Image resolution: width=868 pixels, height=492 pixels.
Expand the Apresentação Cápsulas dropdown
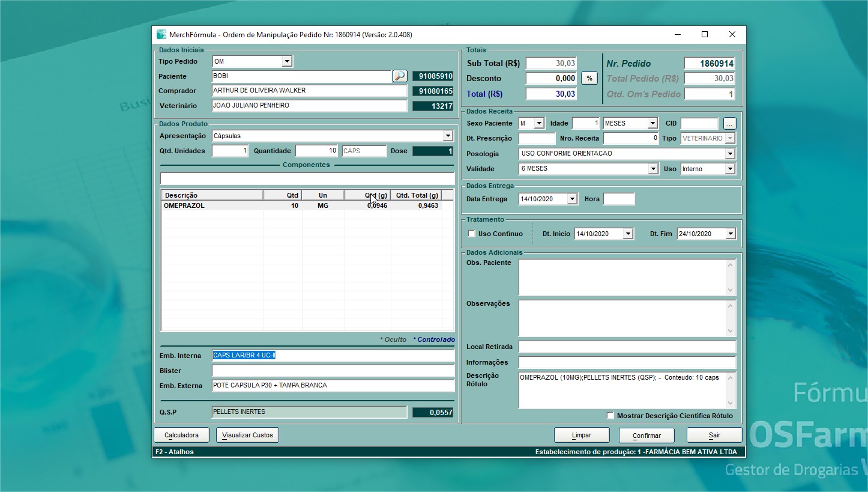(x=447, y=136)
